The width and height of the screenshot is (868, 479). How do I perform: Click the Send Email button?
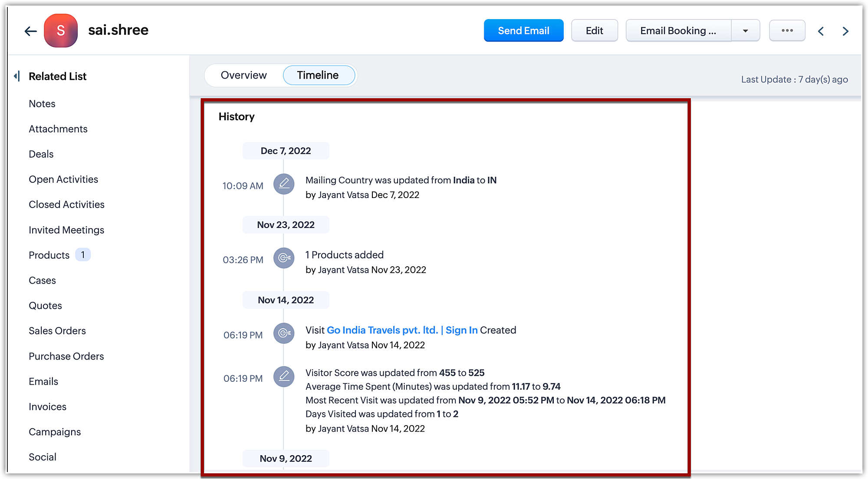pos(523,31)
